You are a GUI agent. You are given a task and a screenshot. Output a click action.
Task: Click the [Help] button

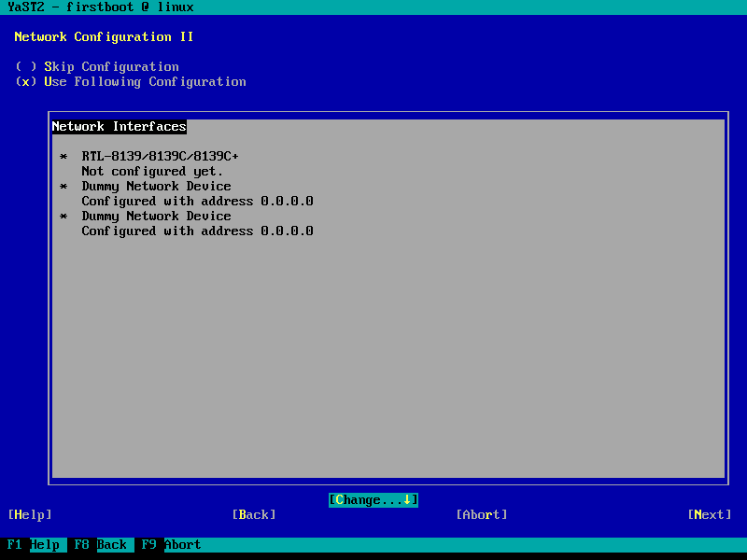point(30,514)
